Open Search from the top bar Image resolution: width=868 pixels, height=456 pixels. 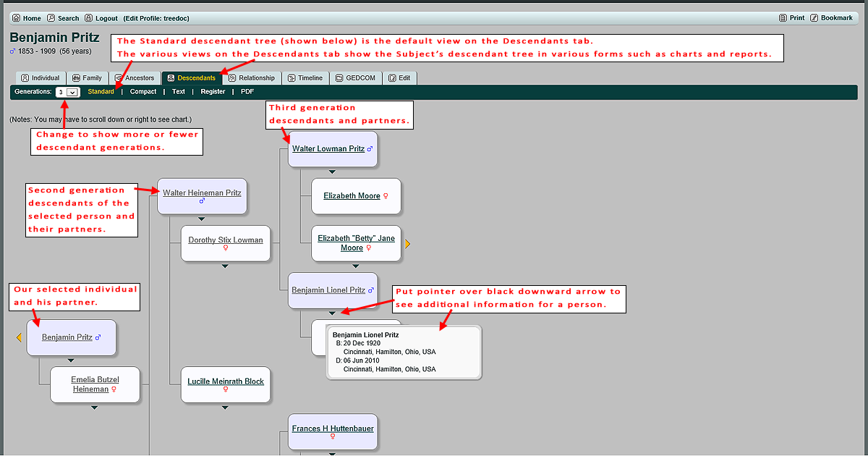click(51, 18)
